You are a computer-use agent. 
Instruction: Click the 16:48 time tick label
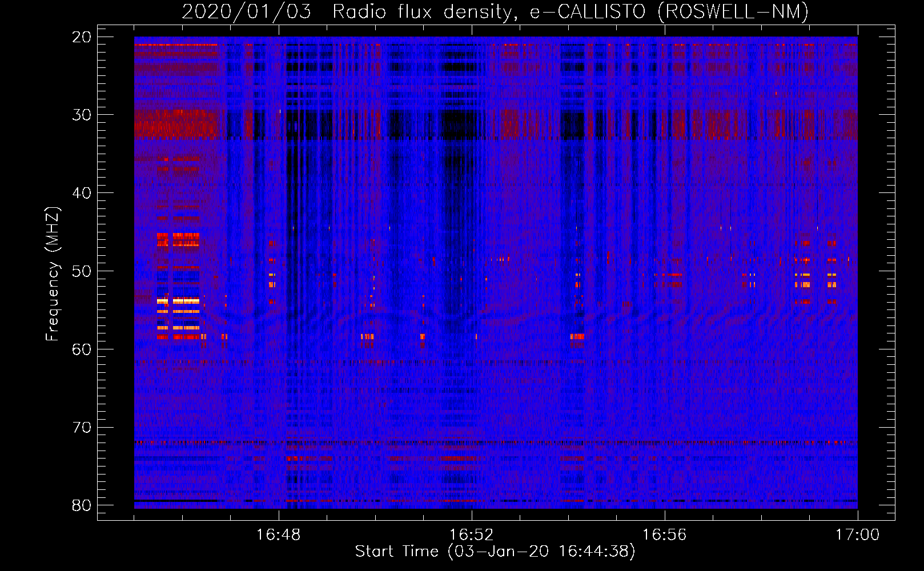tap(279, 535)
